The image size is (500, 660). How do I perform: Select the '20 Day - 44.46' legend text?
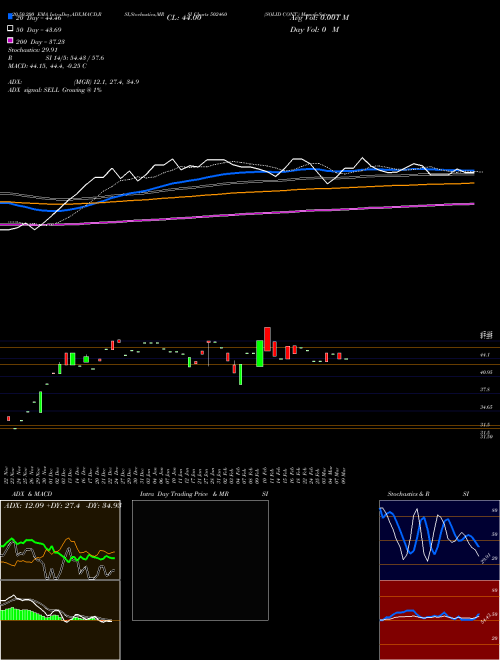coord(39,18)
